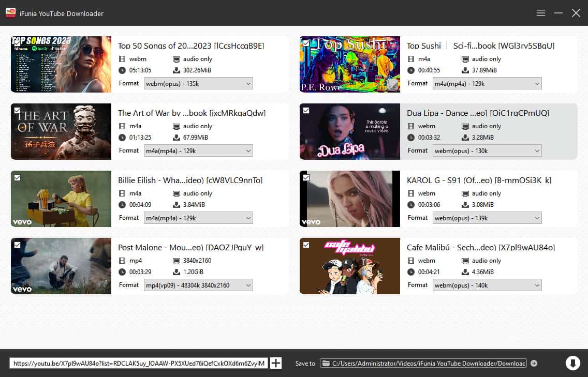Open Post Malone mp4(vp09) format dropdown
The image size is (588, 377).
[198, 285]
